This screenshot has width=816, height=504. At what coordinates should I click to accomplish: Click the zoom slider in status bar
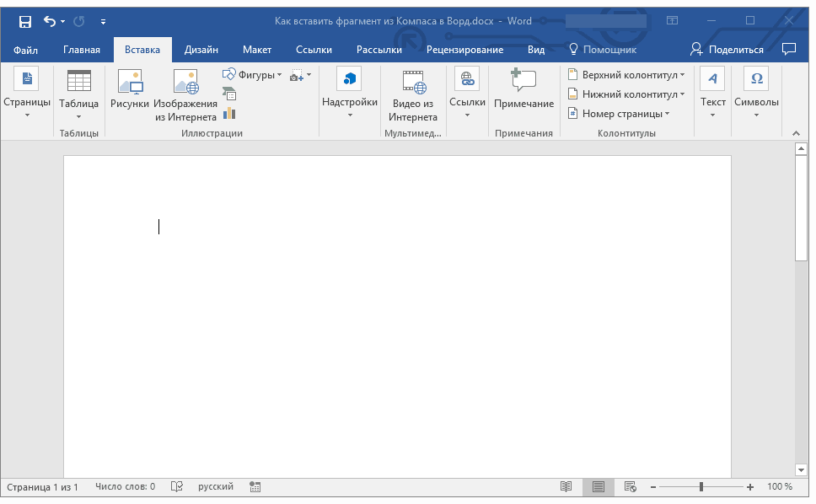pyautogui.click(x=701, y=487)
